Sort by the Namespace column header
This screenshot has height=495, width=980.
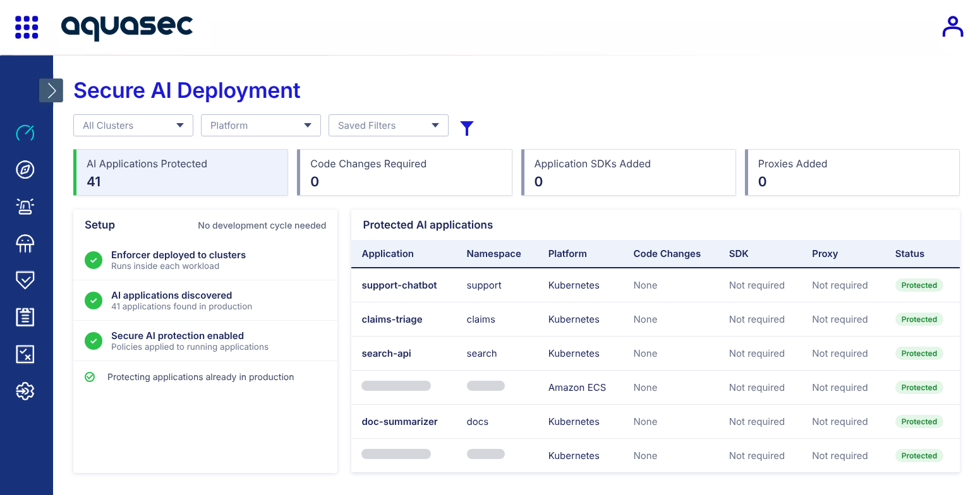(493, 254)
